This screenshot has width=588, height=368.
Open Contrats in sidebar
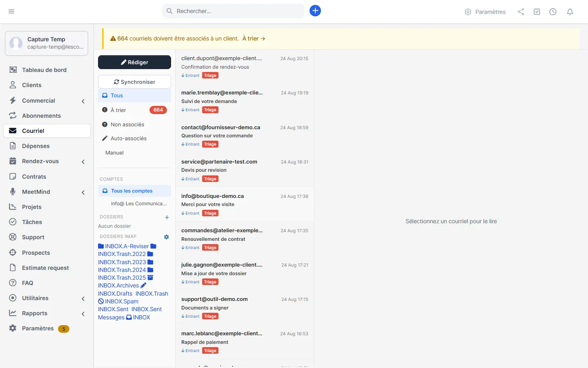[34, 177]
